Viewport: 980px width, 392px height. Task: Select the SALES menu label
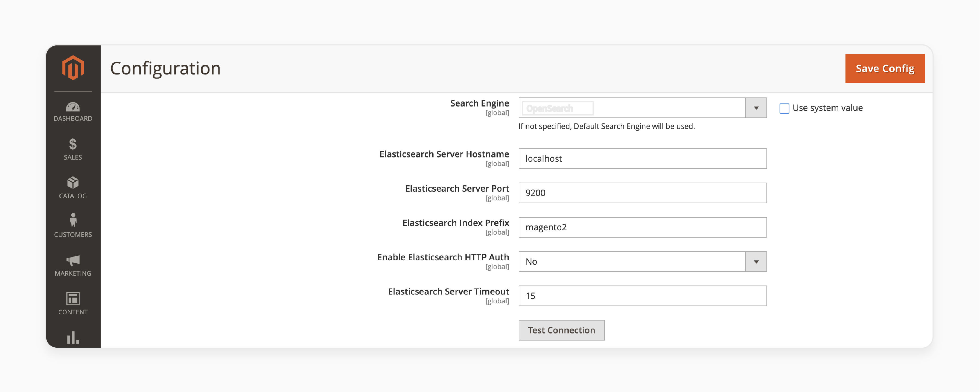pyautogui.click(x=73, y=157)
